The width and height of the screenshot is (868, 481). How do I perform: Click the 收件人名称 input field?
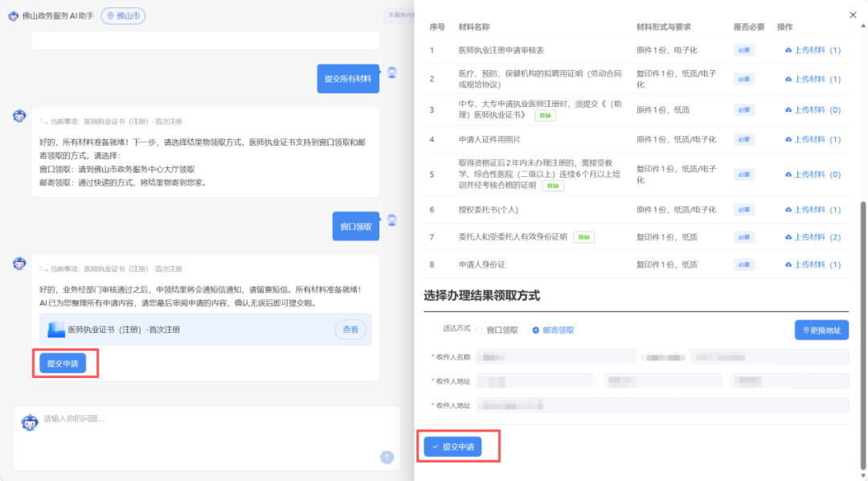pyautogui.click(x=556, y=357)
